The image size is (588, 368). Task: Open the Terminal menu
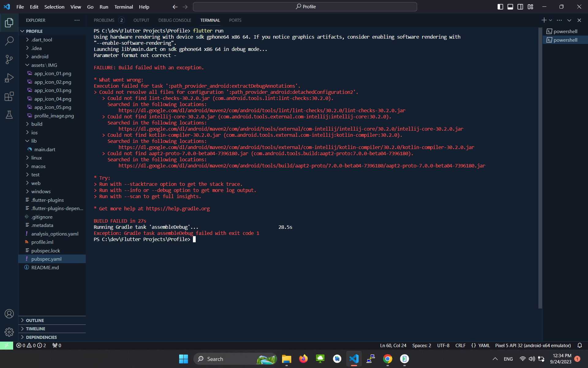123,7
